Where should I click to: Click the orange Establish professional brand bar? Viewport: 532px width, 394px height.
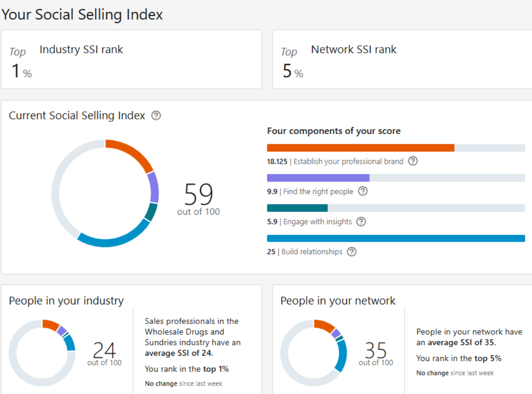[x=360, y=148]
